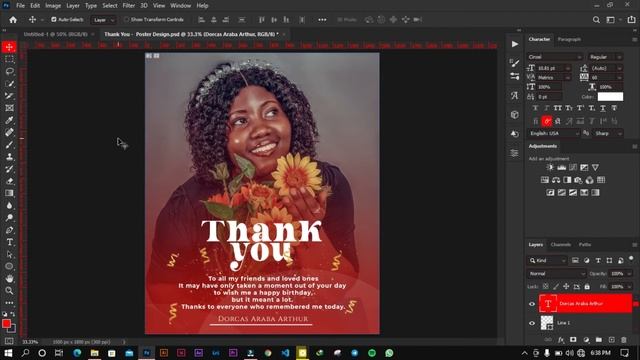Open the Normal blend mode dropdown
The width and height of the screenshot is (640, 360).
[x=556, y=273]
